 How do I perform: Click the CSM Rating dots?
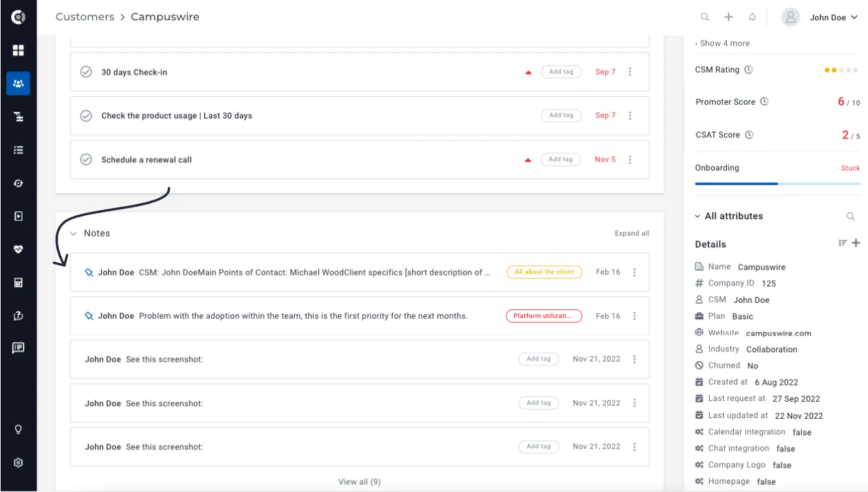pos(842,70)
